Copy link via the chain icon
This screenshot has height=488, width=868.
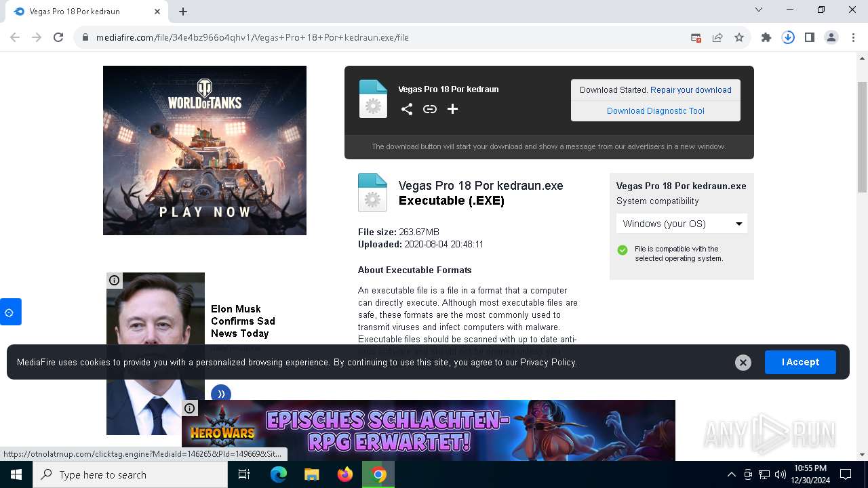[430, 109]
